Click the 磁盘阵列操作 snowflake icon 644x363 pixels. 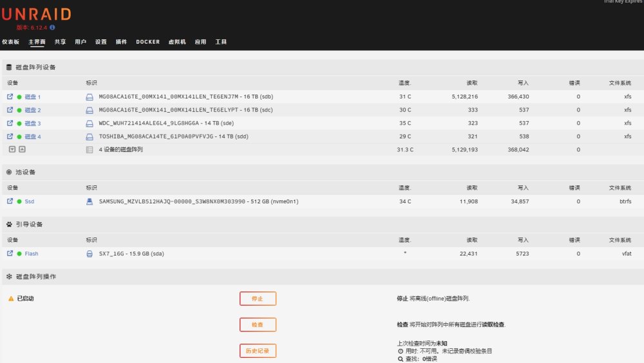[x=9, y=276]
